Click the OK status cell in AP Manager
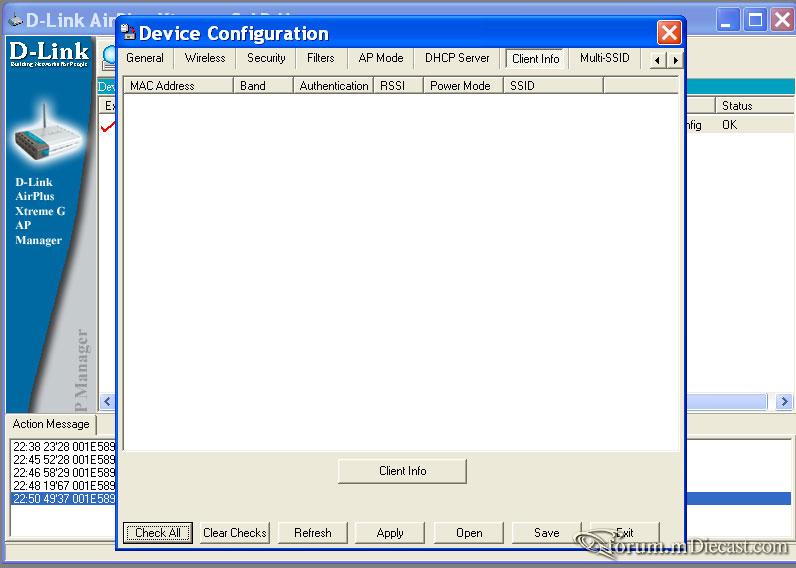This screenshot has height=568, width=796. click(x=729, y=125)
